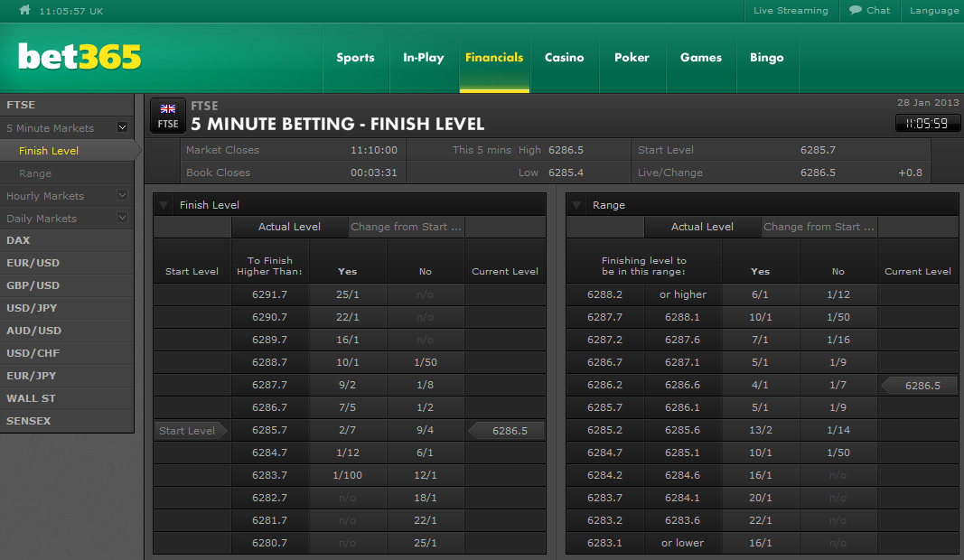This screenshot has height=560, width=964.
Task: Bet No at 1/50 for 6288.7
Action: (x=426, y=363)
